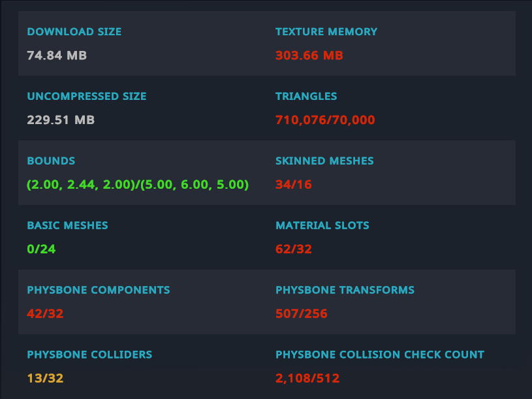Click the Basic Meshes label

pyautogui.click(x=67, y=225)
